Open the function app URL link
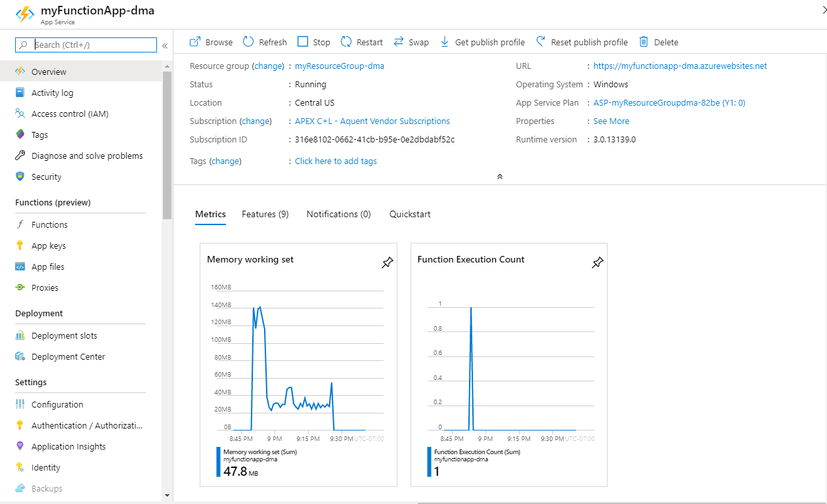827x504 pixels. pyautogui.click(x=680, y=66)
